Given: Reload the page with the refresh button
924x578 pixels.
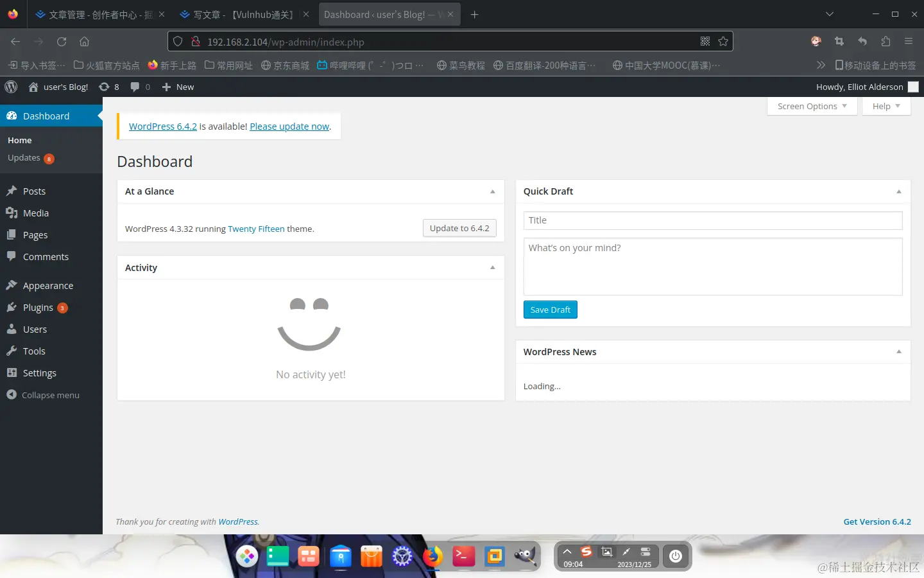Looking at the screenshot, I should (x=62, y=42).
